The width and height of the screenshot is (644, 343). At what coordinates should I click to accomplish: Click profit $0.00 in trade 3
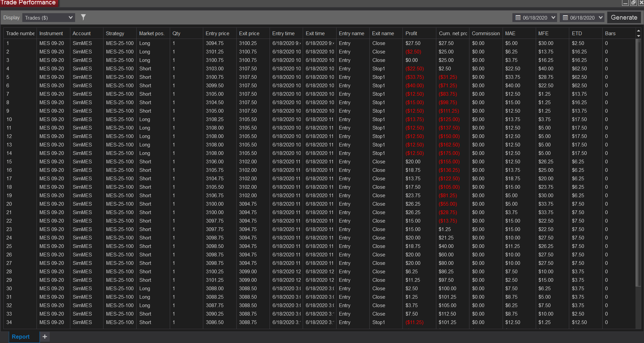tap(412, 60)
